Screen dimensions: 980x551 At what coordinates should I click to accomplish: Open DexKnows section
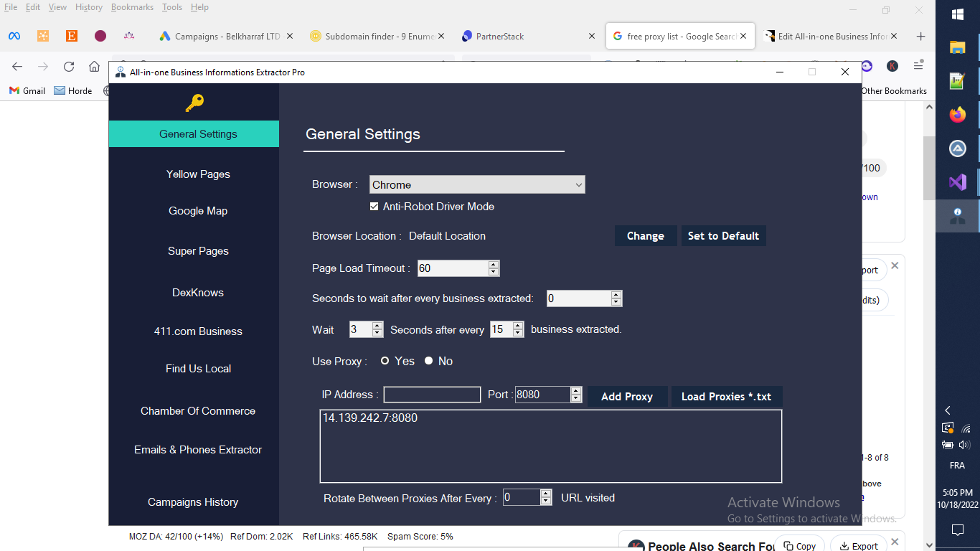(x=198, y=293)
